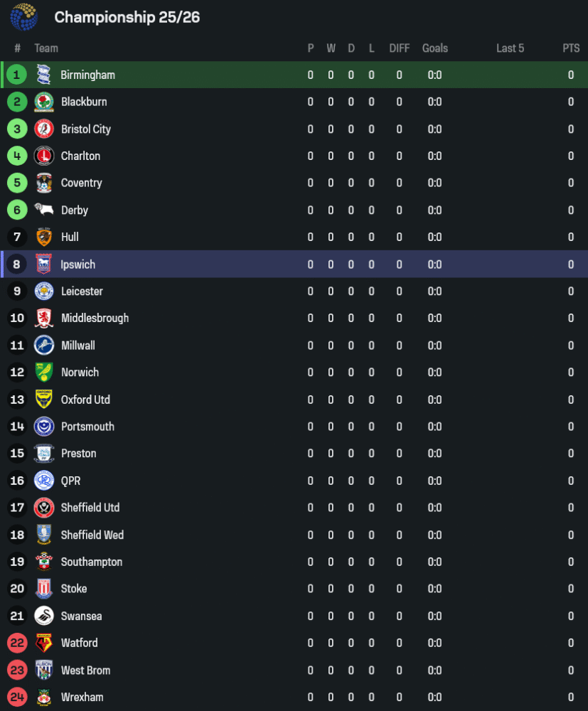Click the Middlesbrough team name
This screenshot has width=588, height=711.
95,319
